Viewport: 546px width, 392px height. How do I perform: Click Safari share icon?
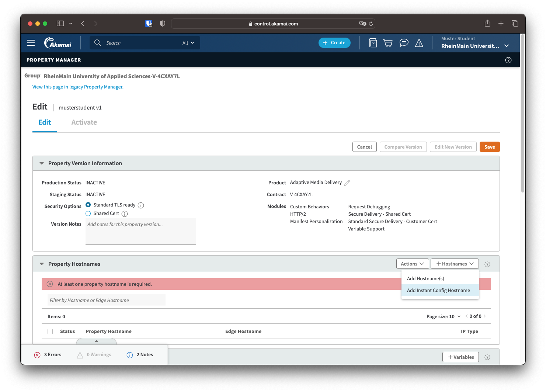click(x=487, y=23)
